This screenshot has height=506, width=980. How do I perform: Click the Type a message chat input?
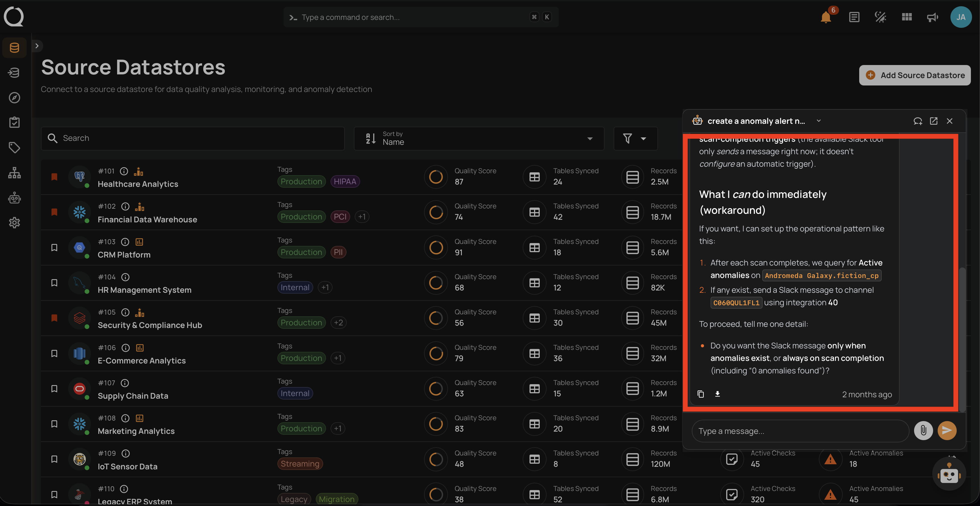click(x=800, y=431)
